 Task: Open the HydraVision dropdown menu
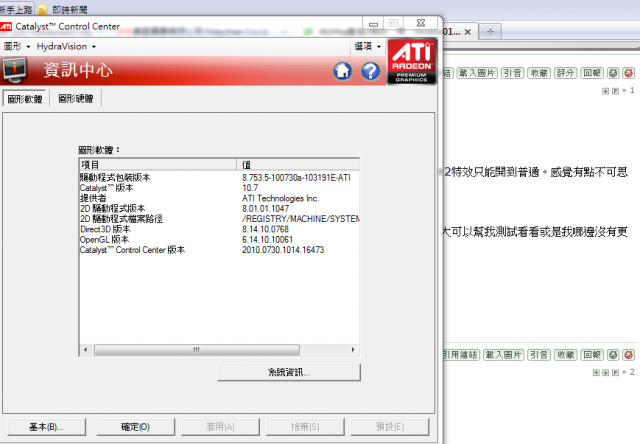(x=66, y=47)
